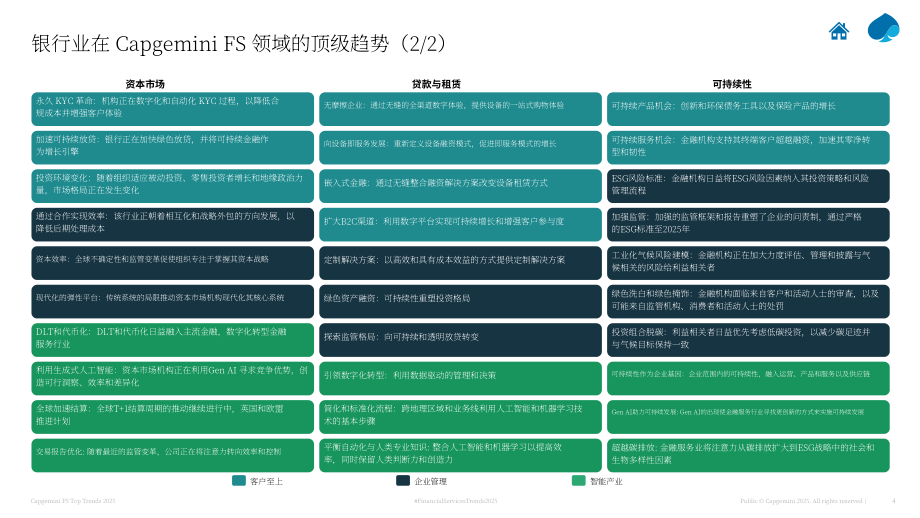
Task: Click the 企业管理 legend label
Action: pos(431,481)
